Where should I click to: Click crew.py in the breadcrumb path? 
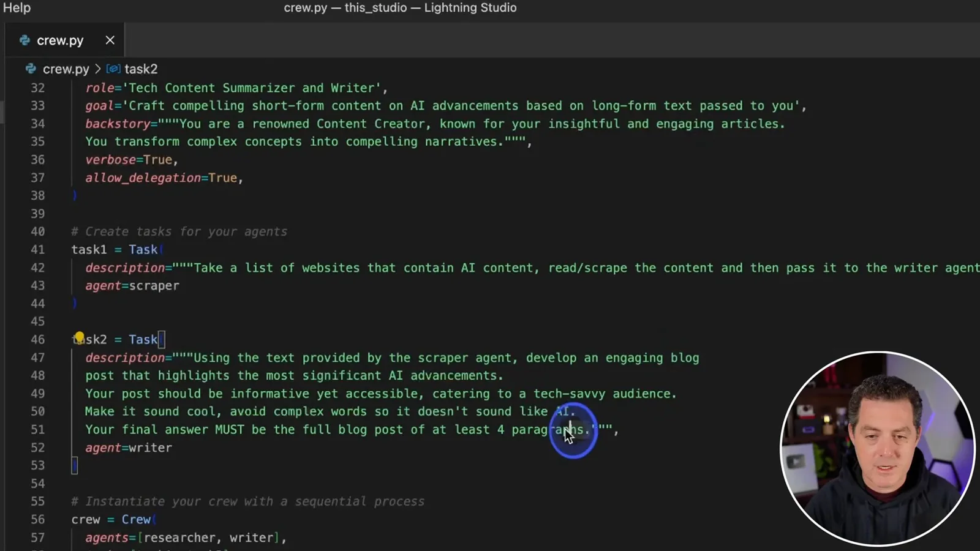coord(66,69)
